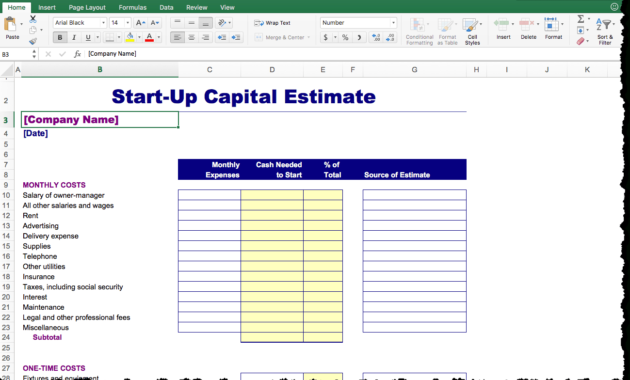Apply yellow fill color
The height and width of the screenshot is (380, 630).
click(x=130, y=37)
